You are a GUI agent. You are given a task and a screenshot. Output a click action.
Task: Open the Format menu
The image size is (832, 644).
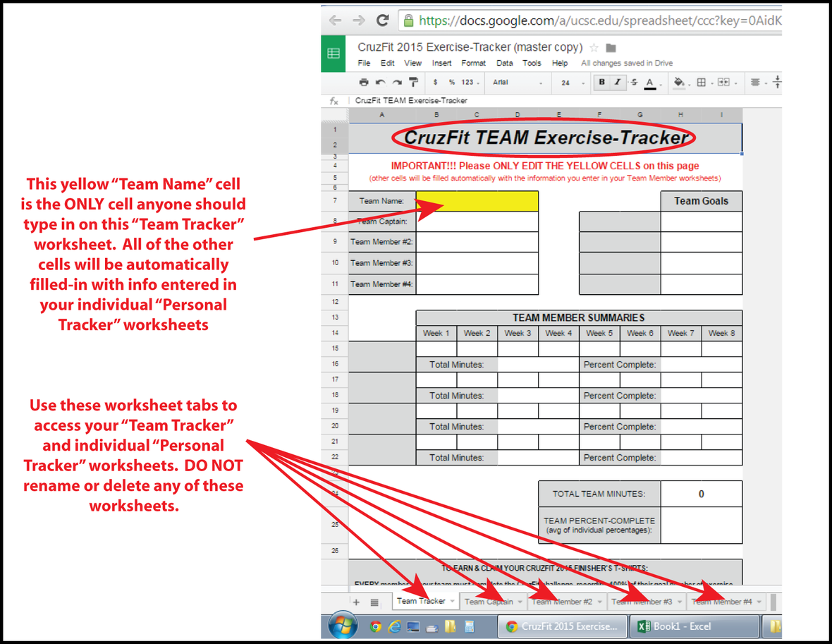(473, 63)
